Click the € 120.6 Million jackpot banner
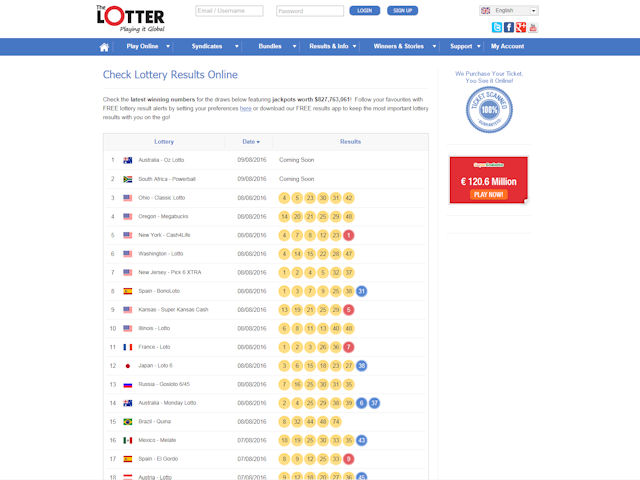Screen dimensions: 640x480 [489, 180]
